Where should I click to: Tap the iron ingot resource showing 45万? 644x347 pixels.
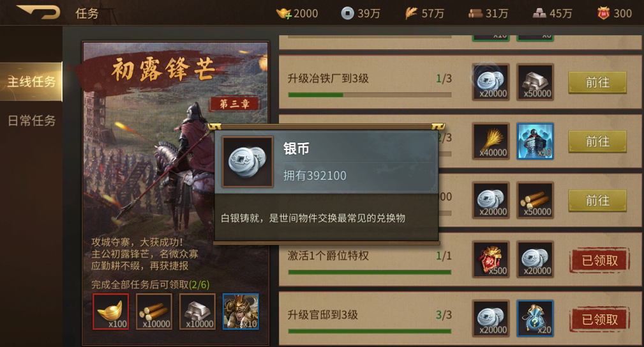tap(552, 13)
